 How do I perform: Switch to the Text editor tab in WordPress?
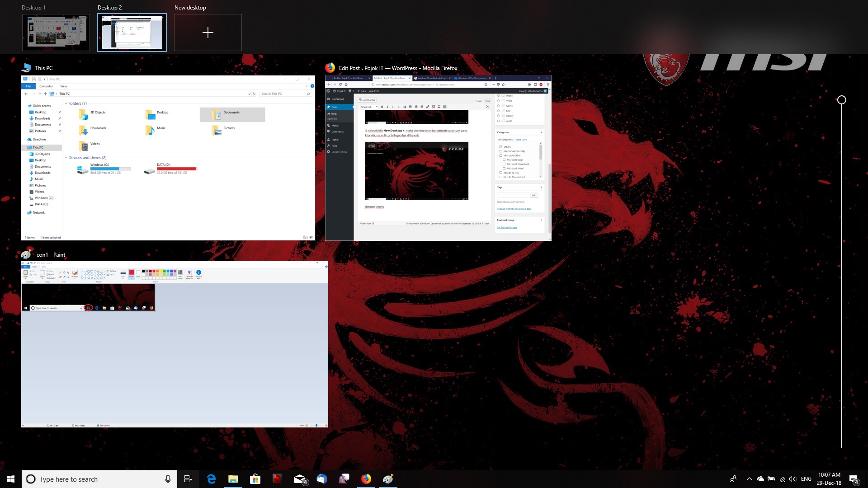point(487,101)
